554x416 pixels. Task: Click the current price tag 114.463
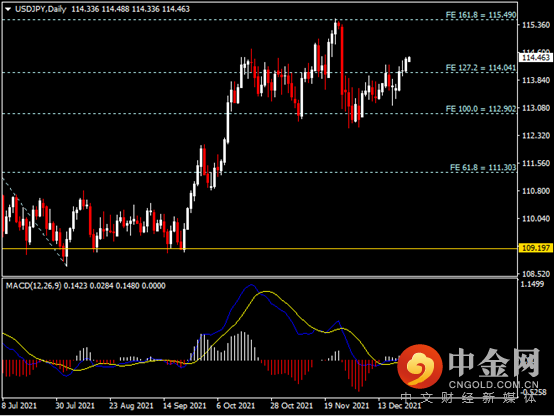coord(536,58)
